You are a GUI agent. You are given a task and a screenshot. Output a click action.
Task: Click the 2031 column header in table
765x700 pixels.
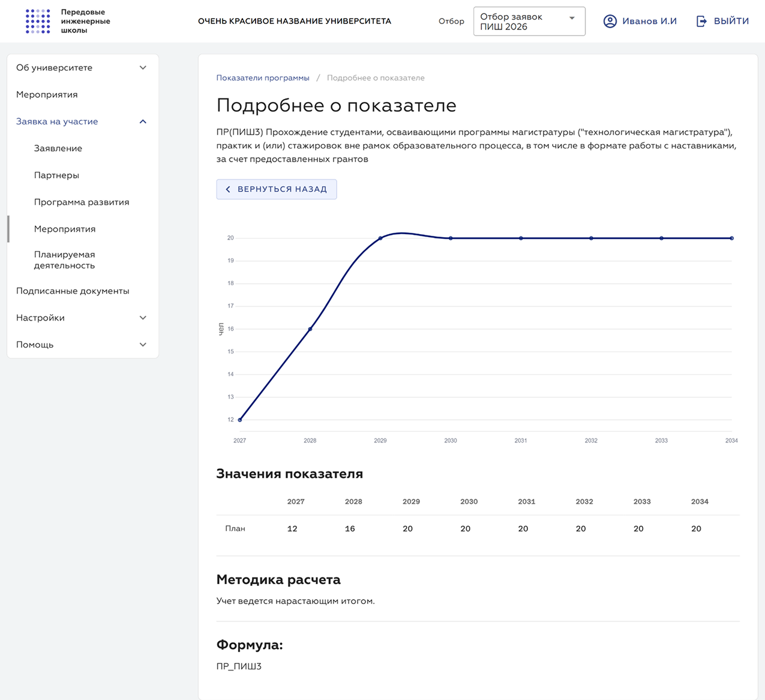click(x=527, y=502)
